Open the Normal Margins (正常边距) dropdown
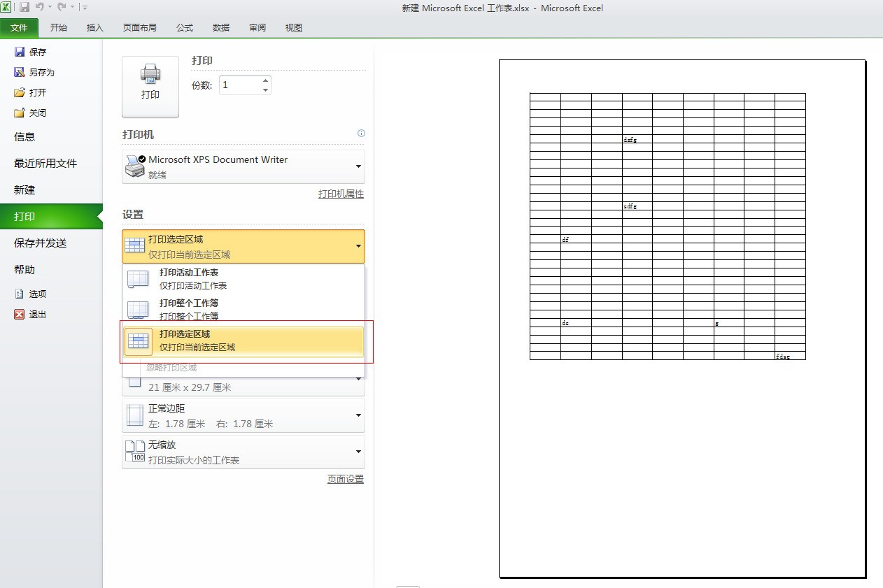Image resolution: width=883 pixels, height=588 pixels. point(243,415)
